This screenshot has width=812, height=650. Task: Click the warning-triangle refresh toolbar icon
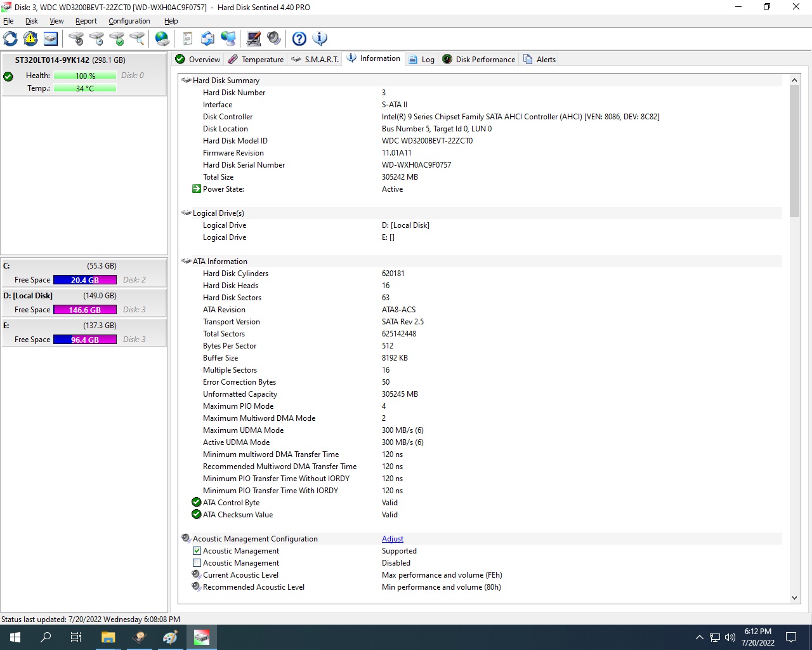coord(30,39)
